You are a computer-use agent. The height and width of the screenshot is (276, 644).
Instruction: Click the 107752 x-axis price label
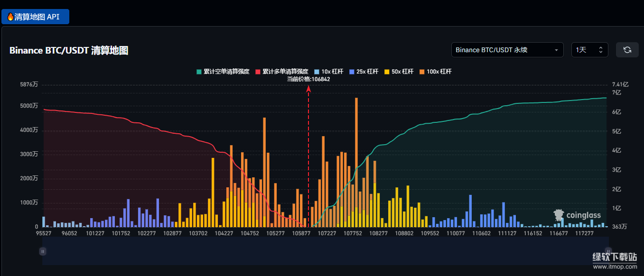pyautogui.click(x=353, y=233)
